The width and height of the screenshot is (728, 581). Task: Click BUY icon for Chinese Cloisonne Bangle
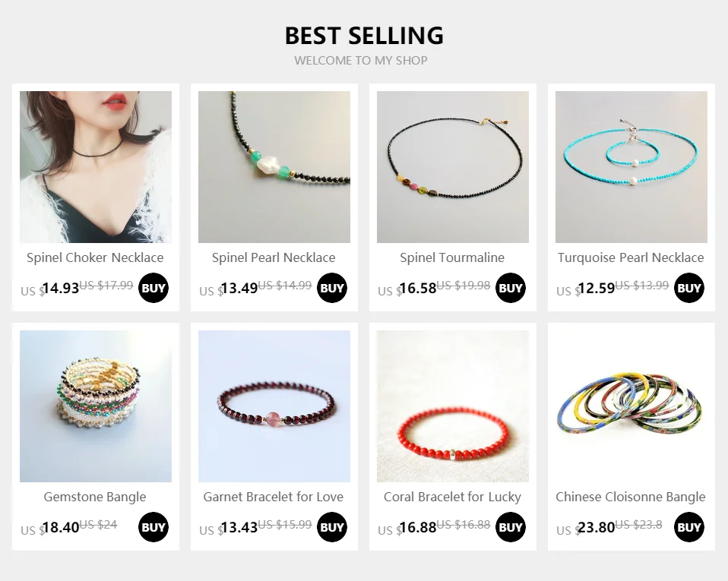pyautogui.click(x=689, y=527)
